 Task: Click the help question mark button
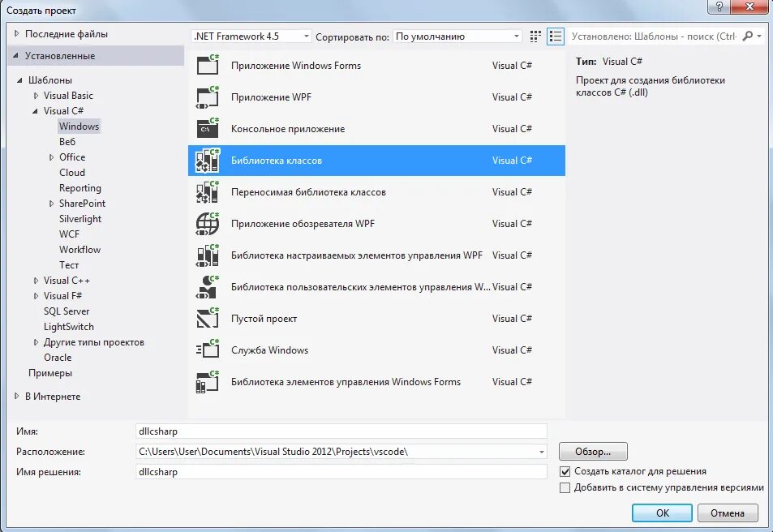point(719,6)
